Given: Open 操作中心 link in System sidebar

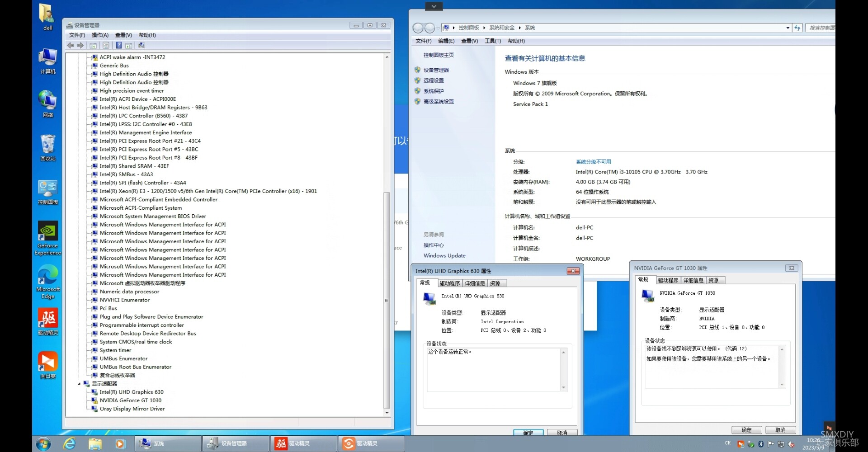Looking at the screenshot, I should 434,245.
